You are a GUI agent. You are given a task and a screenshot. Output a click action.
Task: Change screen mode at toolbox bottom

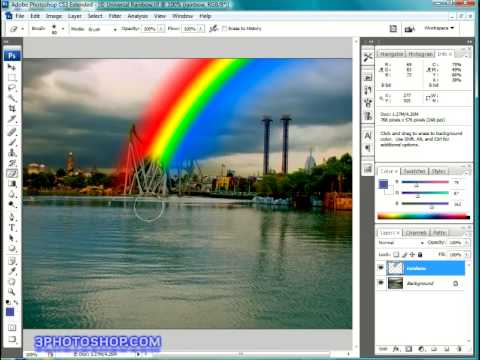[12, 339]
